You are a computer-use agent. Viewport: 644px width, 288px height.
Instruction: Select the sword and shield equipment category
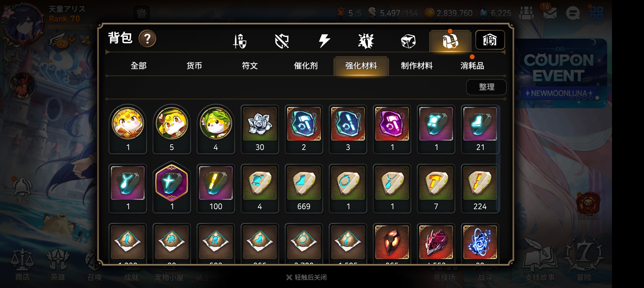tap(239, 41)
